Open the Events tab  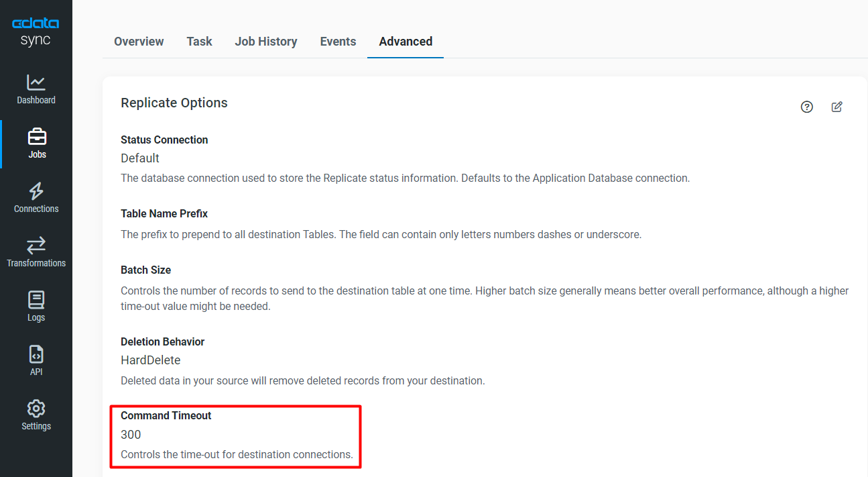(x=338, y=42)
